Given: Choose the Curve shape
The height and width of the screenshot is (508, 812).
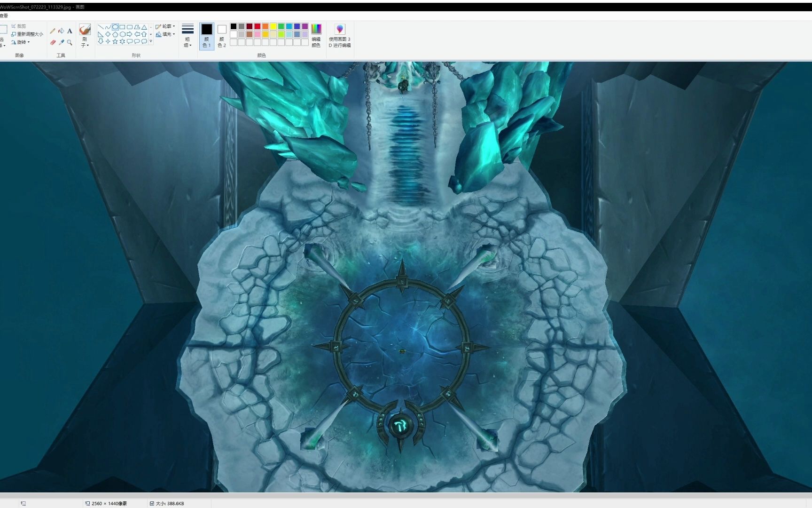Looking at the screenshot, I should pos(108,27).
